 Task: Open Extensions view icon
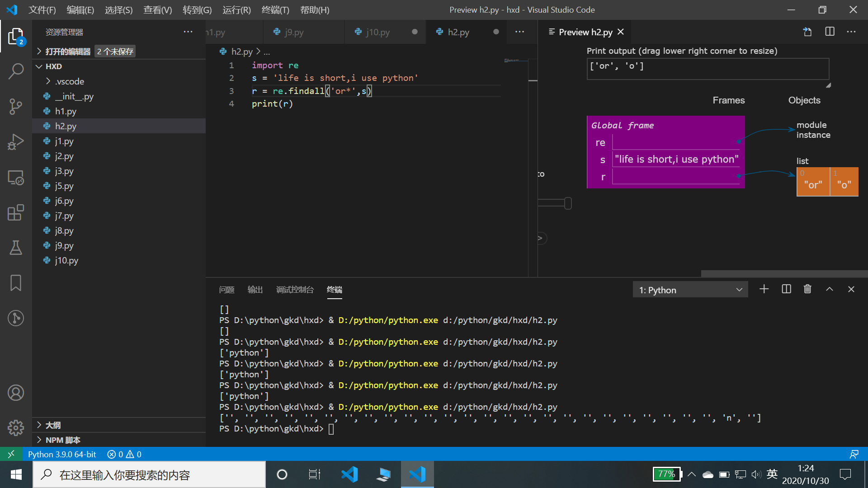16,212
